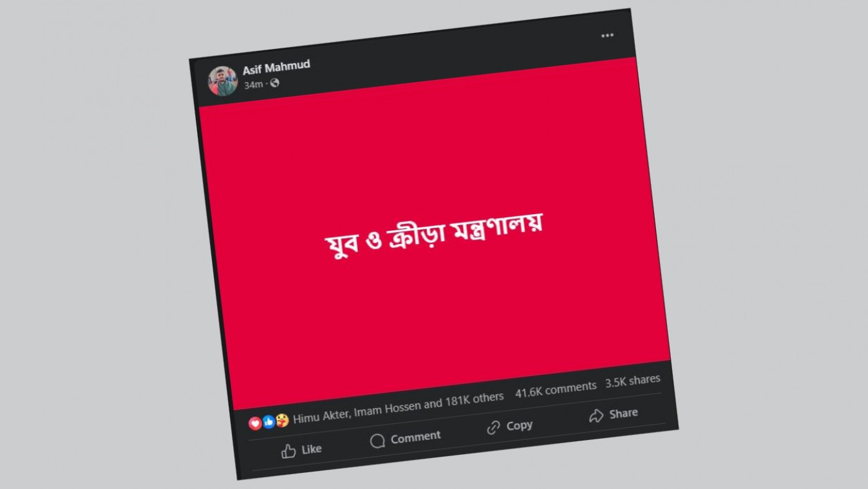
Task: Click the Copy link chain icon
Action: coord(494,428)
